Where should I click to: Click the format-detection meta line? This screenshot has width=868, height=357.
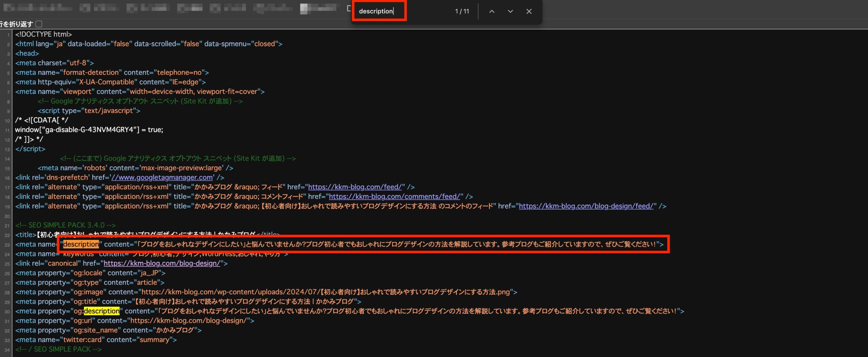(x=112, y=72)
